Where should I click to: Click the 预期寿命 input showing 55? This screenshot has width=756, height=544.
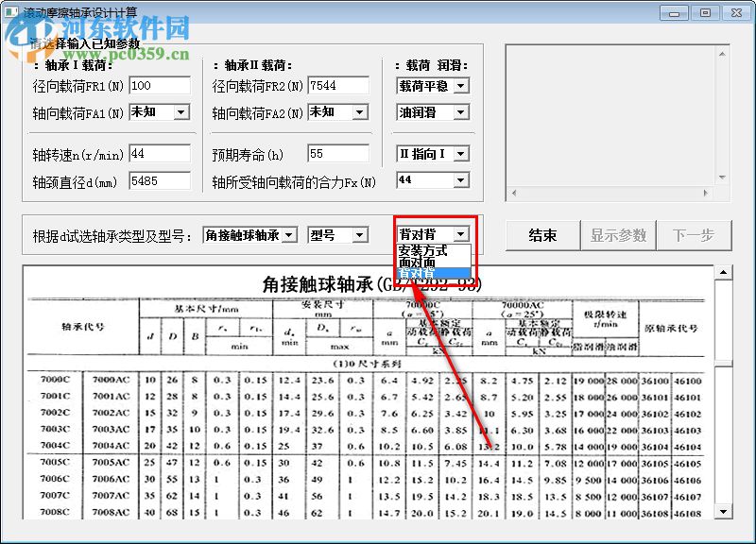tap(340, 152)
